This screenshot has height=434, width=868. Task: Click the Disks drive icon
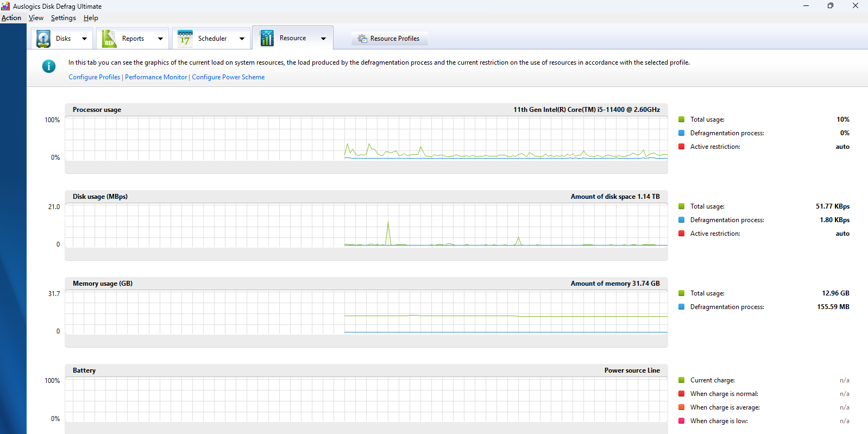(43, 39)
